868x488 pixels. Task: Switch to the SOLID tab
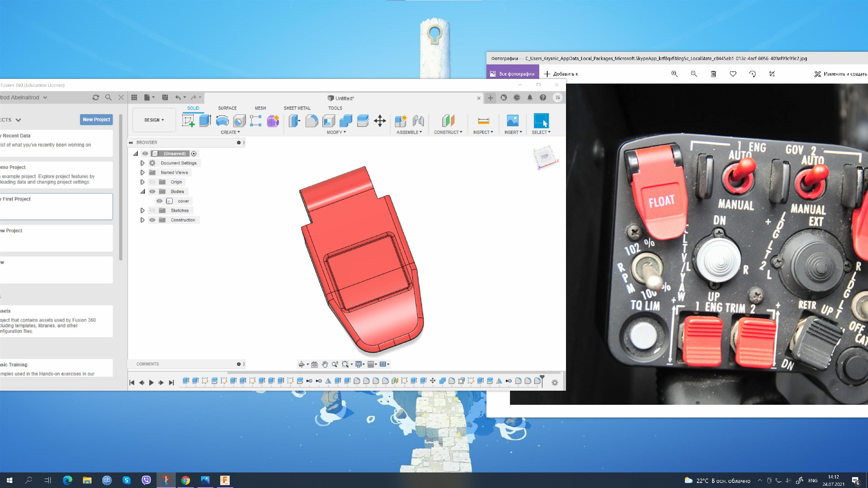point(193,108)
